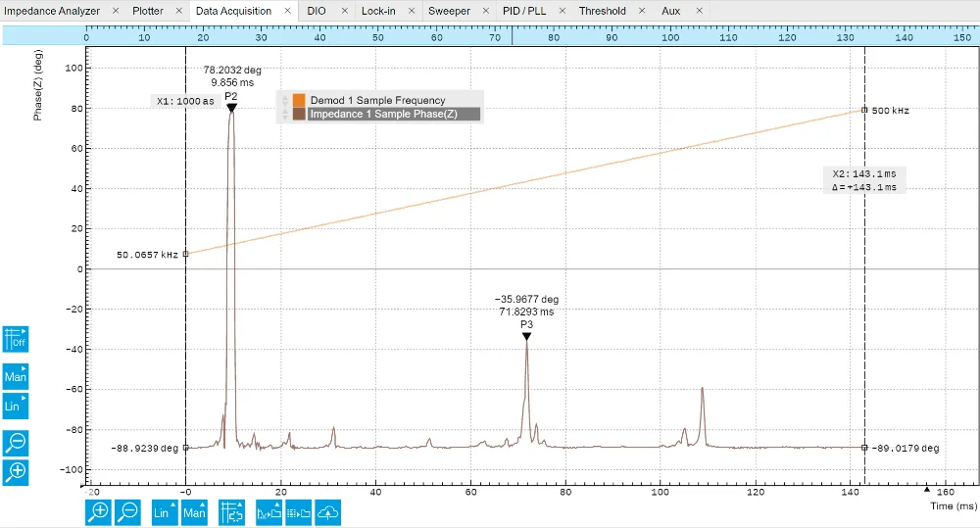Click the 78.2032 deg peak value
The image size is (980, 528).
(232, 70)
